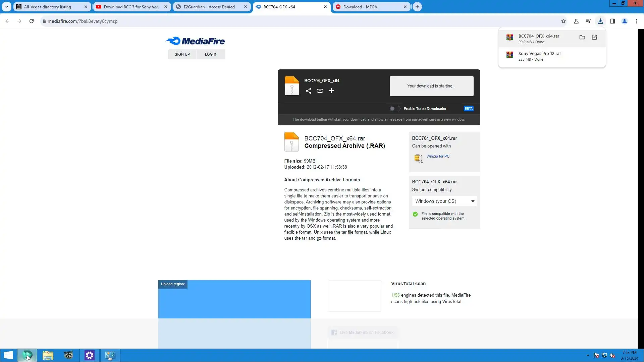Enable the Turbo Downloader switch
Image resolution: width=644 pixels, height=362 pixels.
pos(395,109)
